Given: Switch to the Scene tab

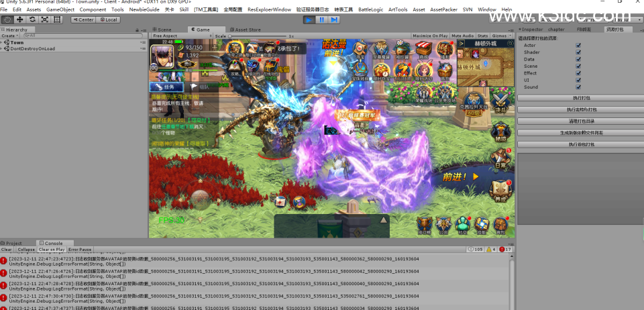Looking at the screenshot, I should [162, 30].
